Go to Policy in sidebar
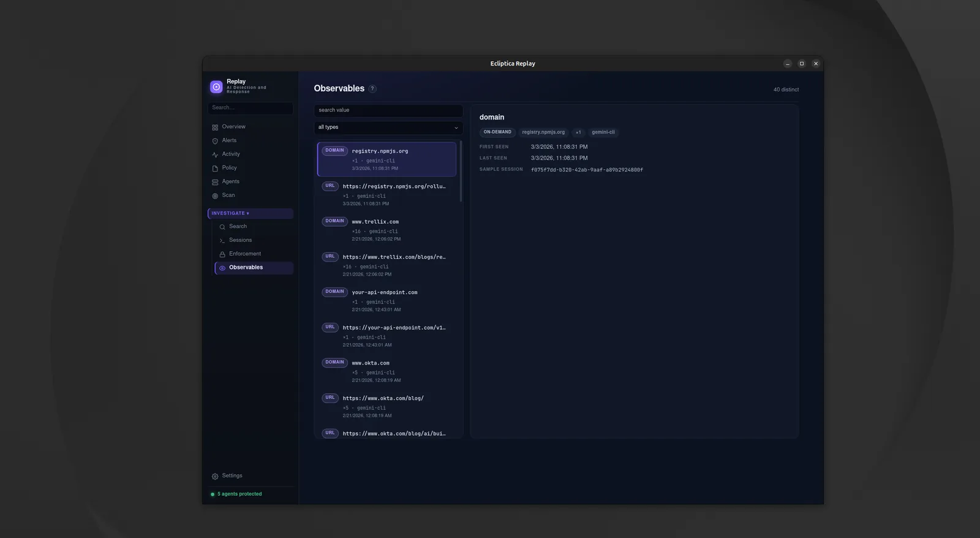 pos(229,168)
